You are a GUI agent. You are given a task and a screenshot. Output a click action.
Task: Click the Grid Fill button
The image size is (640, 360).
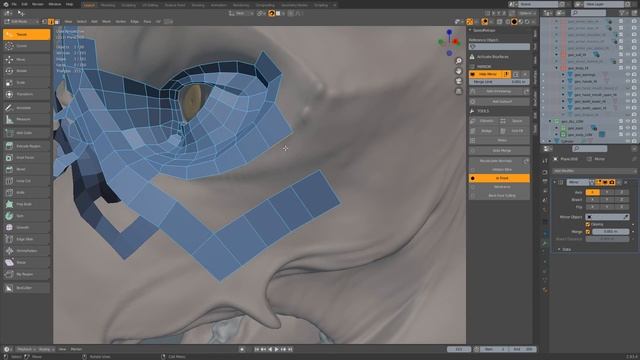pos(515,131)
